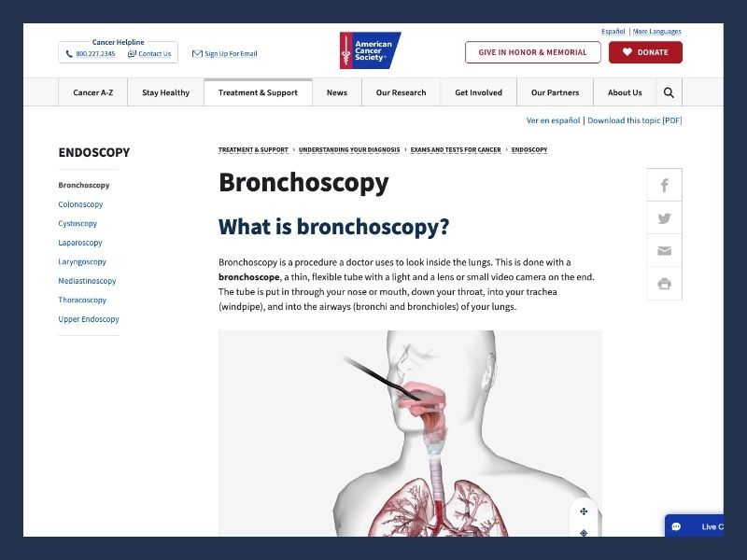Open the Treatment & Support tab

click(258, 92)
